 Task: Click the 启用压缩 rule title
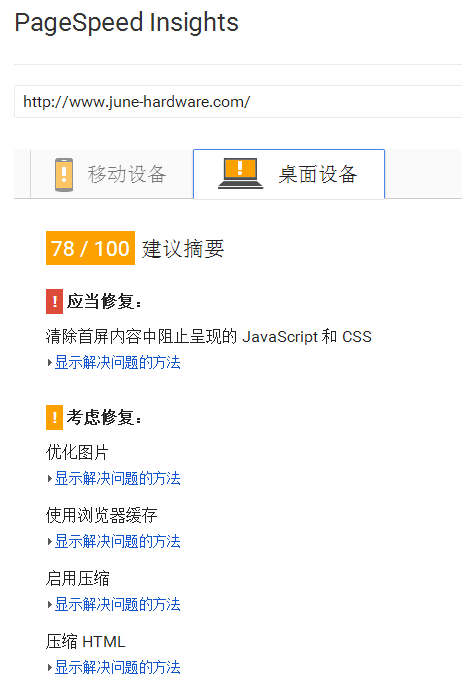coord(77,578)
